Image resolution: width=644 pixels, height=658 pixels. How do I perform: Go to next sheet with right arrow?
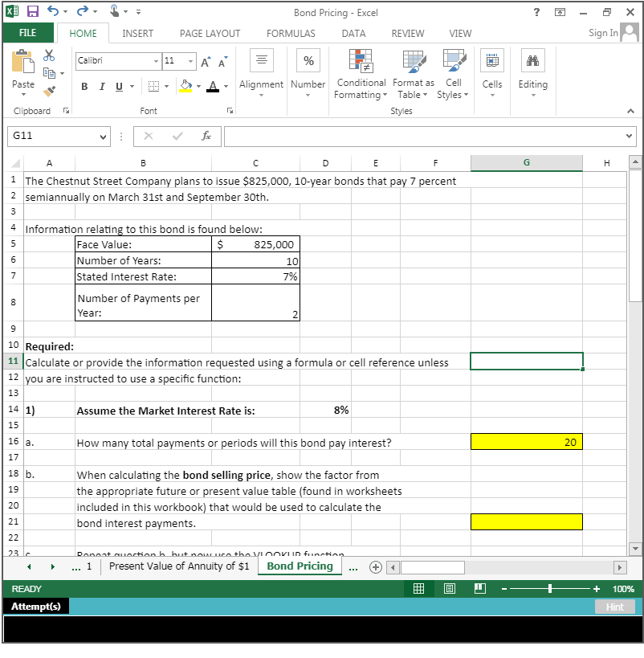(x=52, y=567)
